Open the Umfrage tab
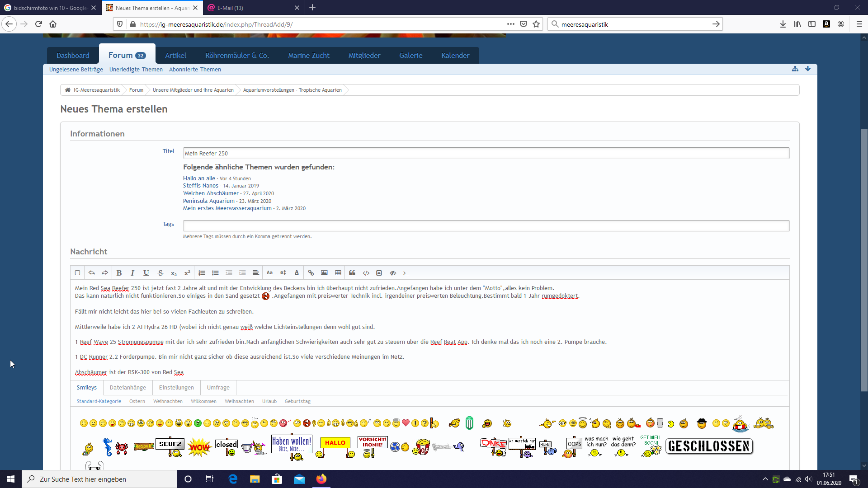The image size is (868, 488). pos(218,388)
